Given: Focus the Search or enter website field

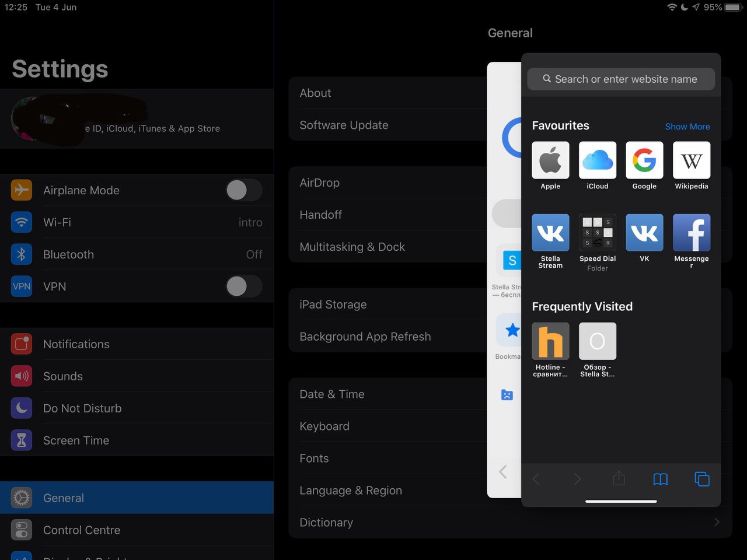Looking at the screenshot, I should point(621,79).
